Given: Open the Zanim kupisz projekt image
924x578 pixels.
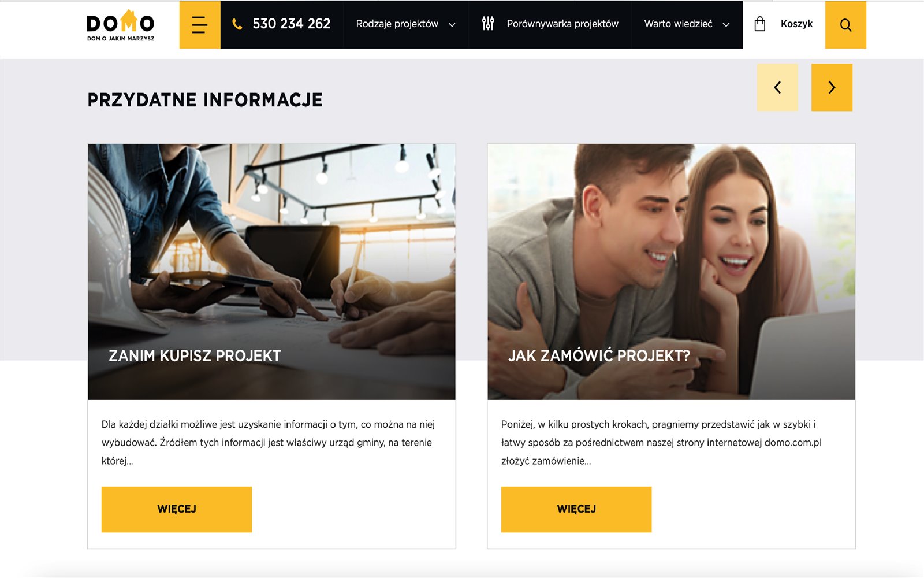Looking at the screenshot, I should [271, 272].
